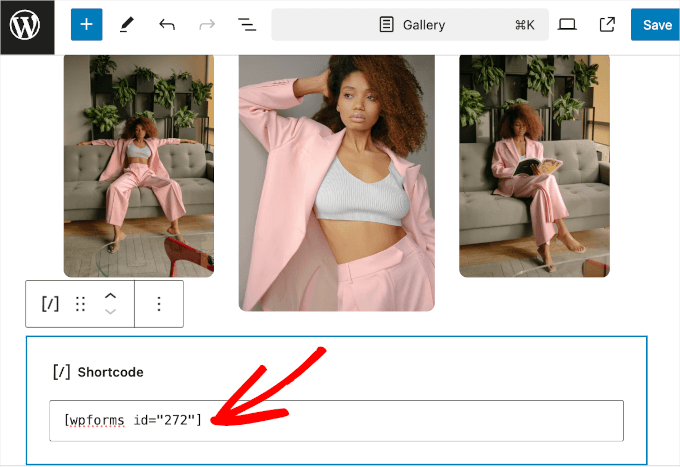This screenshot has width=680, height=467.
Task: Select the gallery image of the woman reading a magazine
Action: (534, 166)
